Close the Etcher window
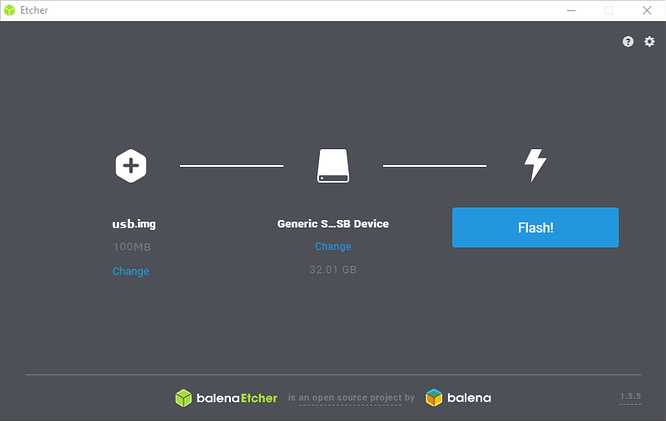 point(647,10)
